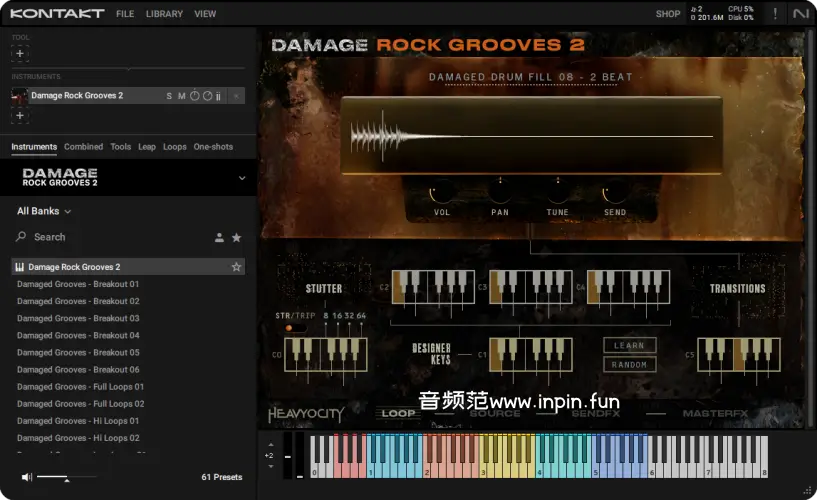The image size is (817, 500).
Task: Expand the Damage Rock Grooves 2 library chevron
Action: 241,179
